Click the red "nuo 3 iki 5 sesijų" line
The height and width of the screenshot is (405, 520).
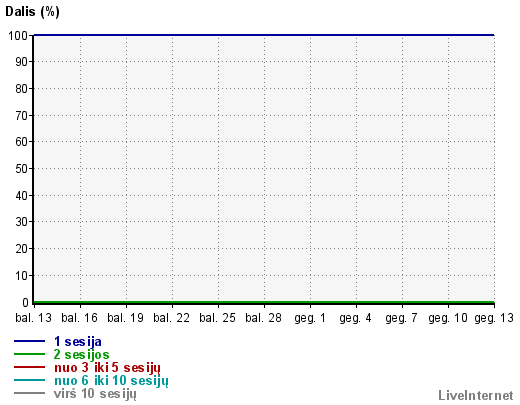29,367
